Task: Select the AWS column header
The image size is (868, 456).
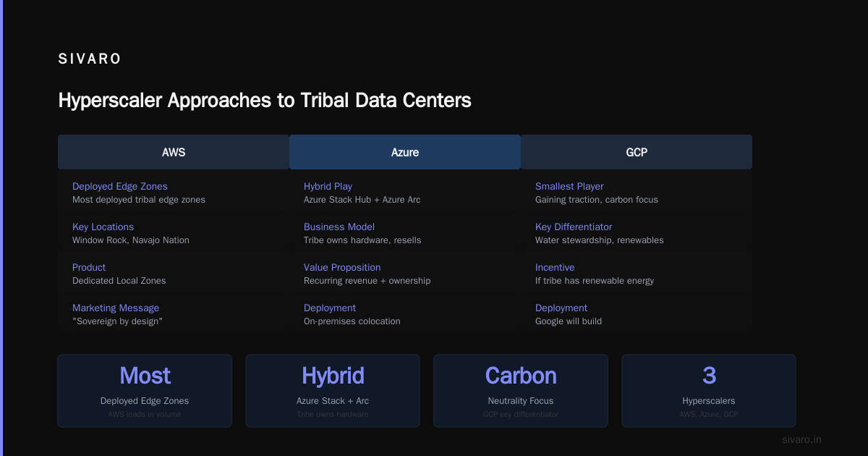Action: click(x=174, y=152)
